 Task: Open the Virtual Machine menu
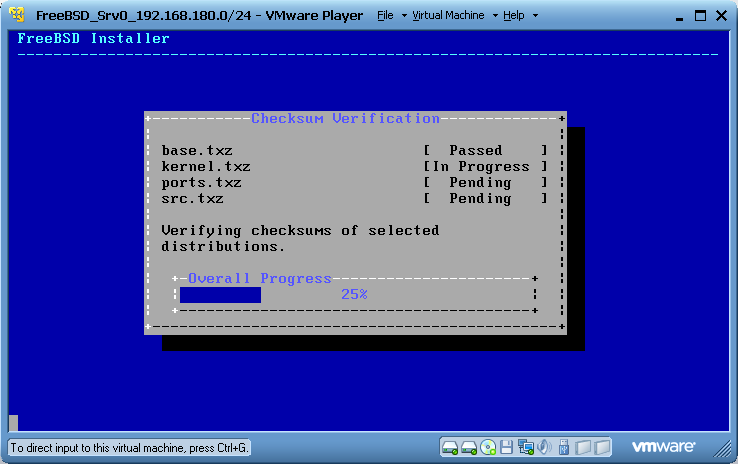click(448, 16)
